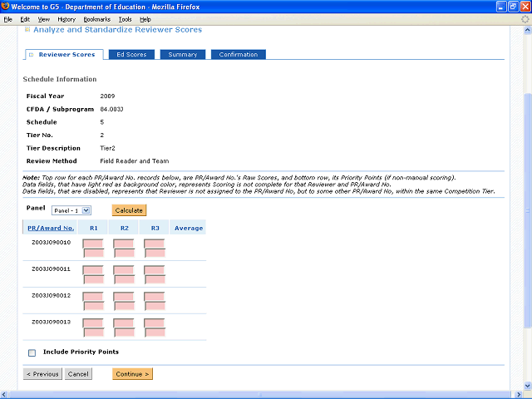
Task: Click R1 raw score field for Z003J090011
Action: (92, 269)
